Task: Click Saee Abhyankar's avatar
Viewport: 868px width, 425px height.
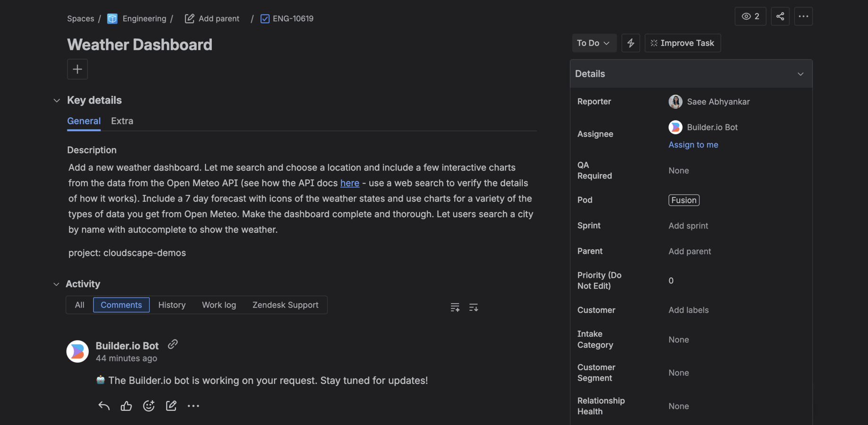Action: click(675, 102)
